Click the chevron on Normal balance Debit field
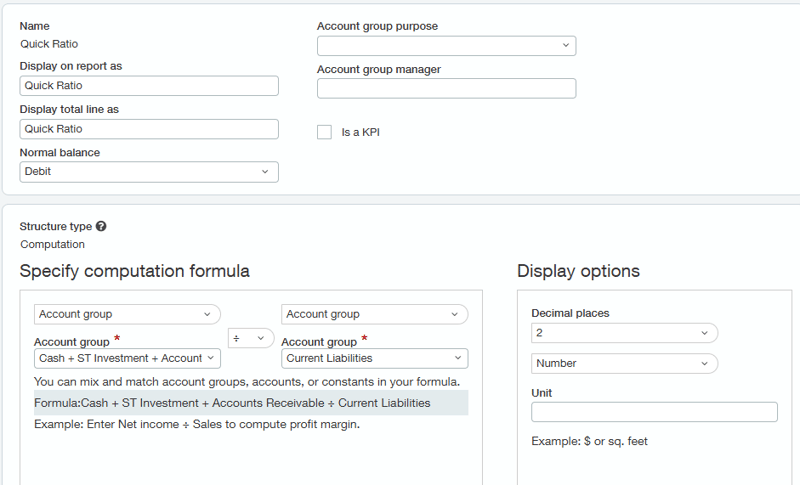Image resolution: width=800 pixels, height=485 pixels. point(265,172)
